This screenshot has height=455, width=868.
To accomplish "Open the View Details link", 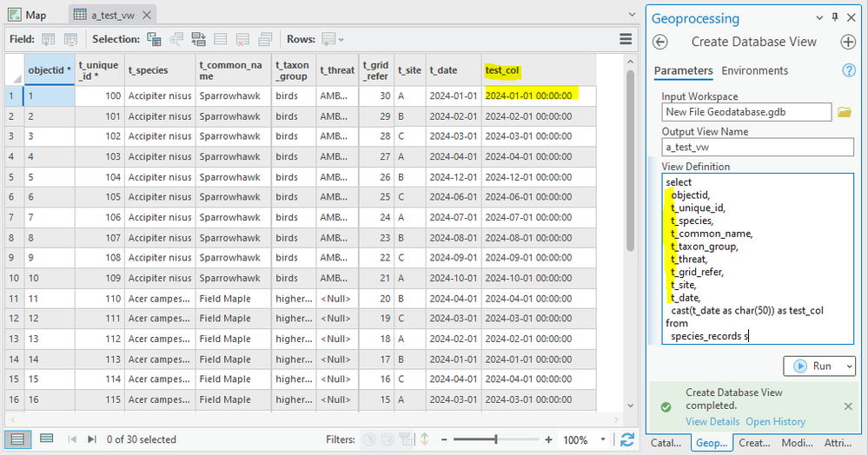I will pos(712,422).
